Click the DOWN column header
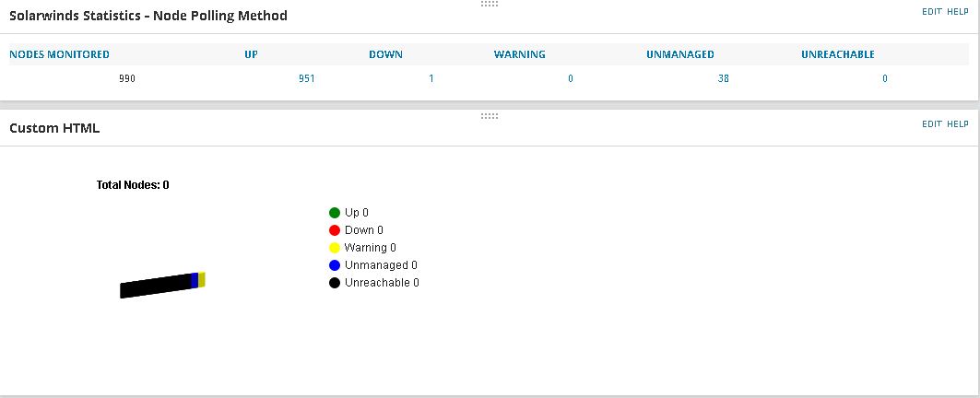The image size is (980, 398). point(385,54)
